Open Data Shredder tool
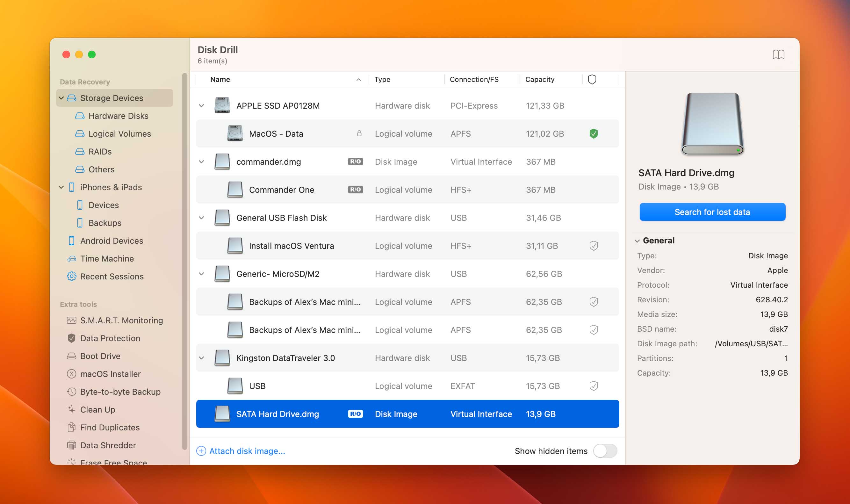The height and width of the screenshot is (504, 850). coord(101,445)
